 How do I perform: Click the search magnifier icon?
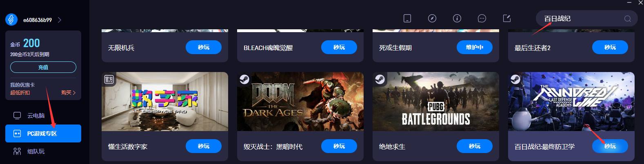pos(628,19)
